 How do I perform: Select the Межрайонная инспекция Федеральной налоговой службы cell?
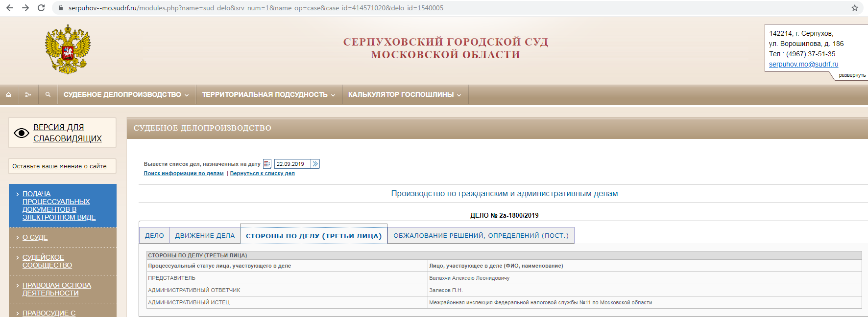point(645,302)
